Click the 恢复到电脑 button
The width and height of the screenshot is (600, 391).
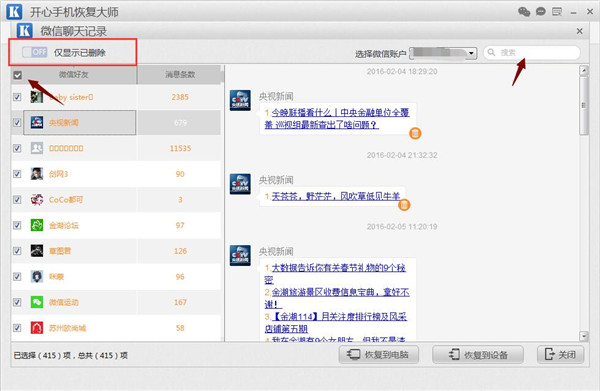378,355
